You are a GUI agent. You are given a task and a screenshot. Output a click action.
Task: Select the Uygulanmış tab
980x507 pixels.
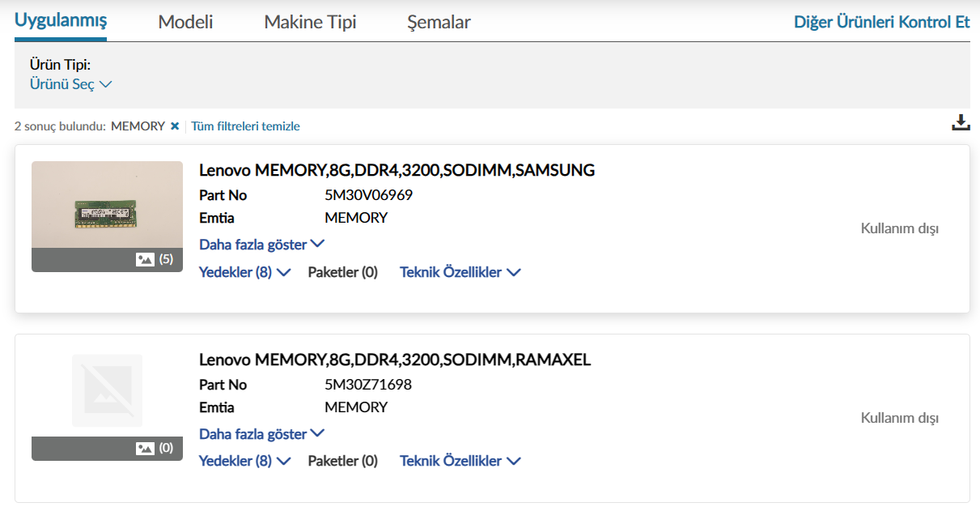(61, 21)
